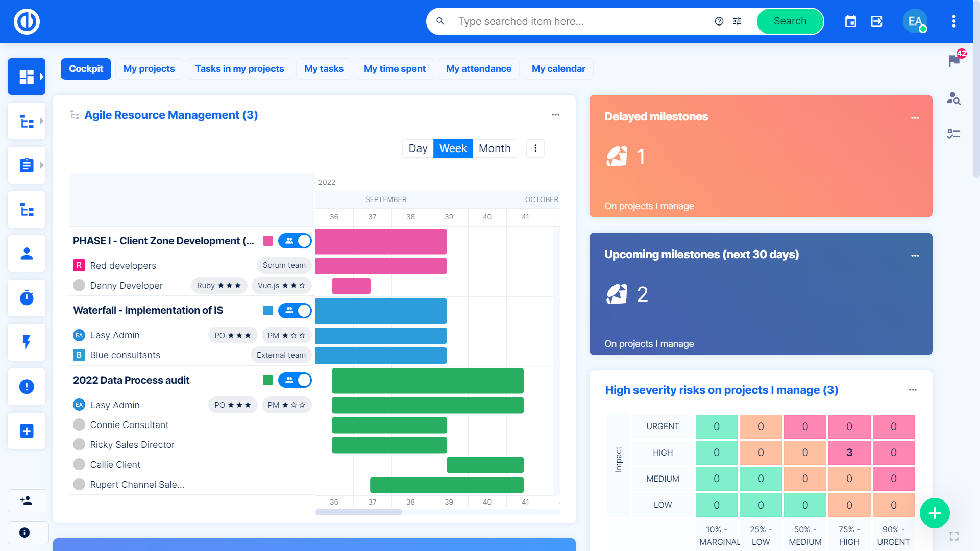The image size is (980, 551).
Task: Click the calendar icon in top bar
Action: [850, 21]
